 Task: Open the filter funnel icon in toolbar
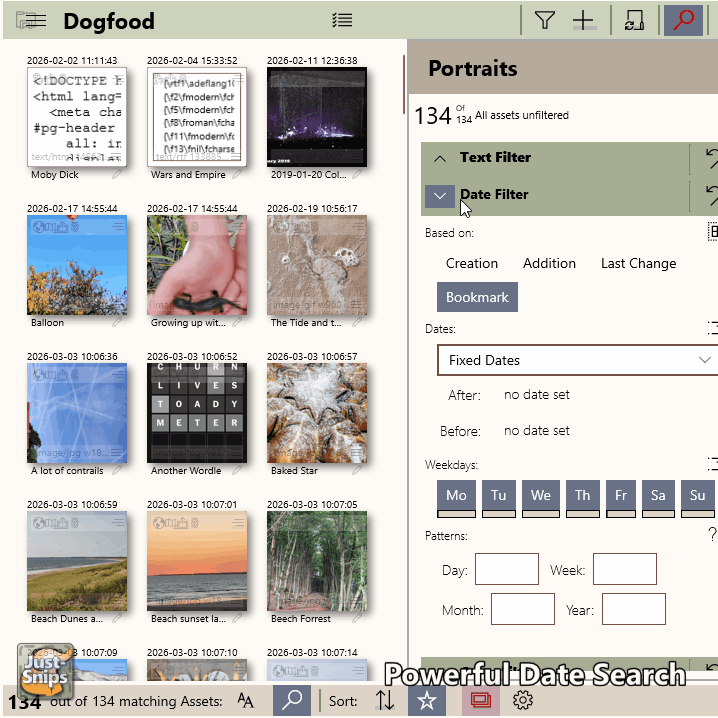(544, 21)
